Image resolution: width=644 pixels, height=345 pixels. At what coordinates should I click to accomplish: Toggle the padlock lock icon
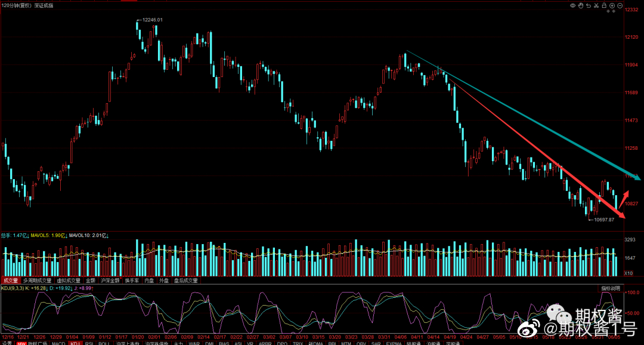604,5
